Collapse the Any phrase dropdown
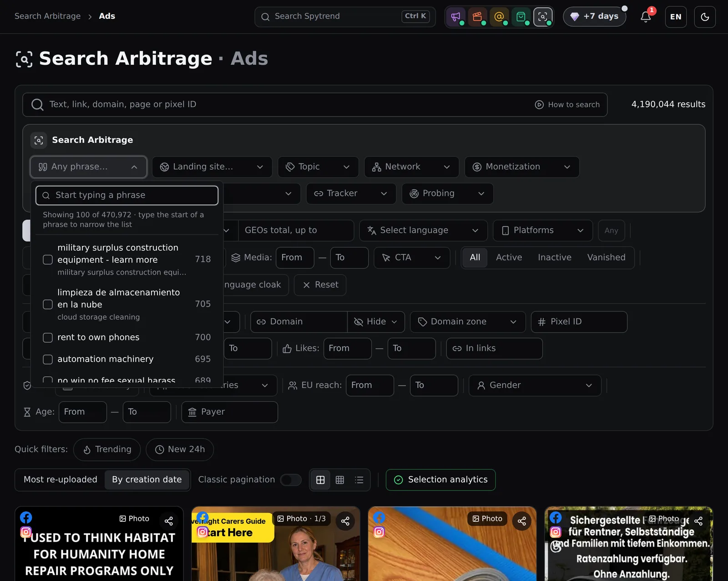The width and height of the screenshot is (728, 581). (89, 167)
